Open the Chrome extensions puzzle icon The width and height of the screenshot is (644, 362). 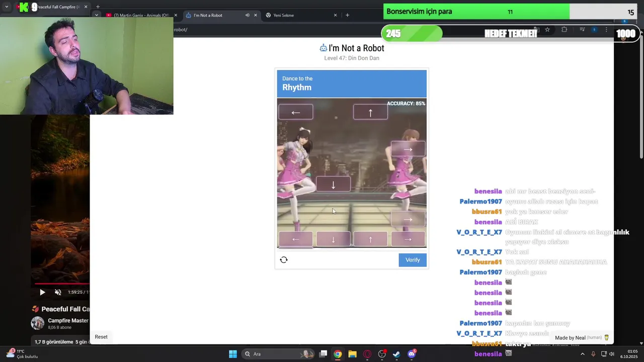tap(564, 30)
